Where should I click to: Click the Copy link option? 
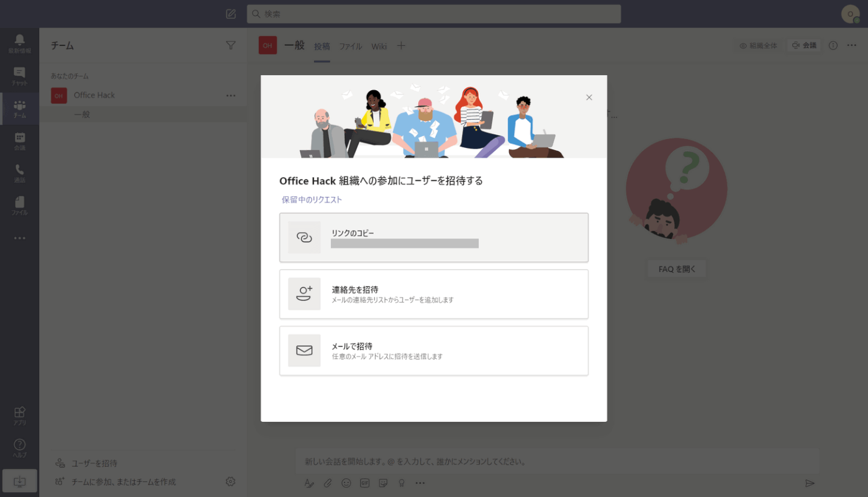pyautogui.click(x=433, y=237)
